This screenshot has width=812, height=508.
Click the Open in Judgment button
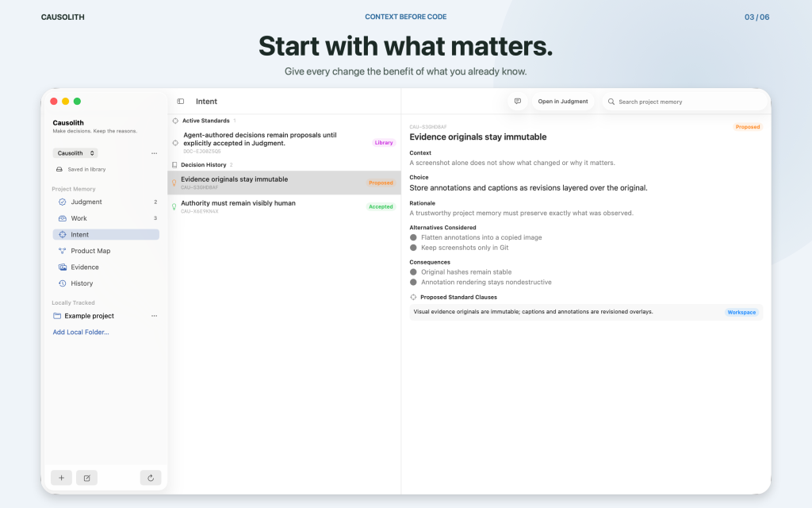tap(563, 101)
